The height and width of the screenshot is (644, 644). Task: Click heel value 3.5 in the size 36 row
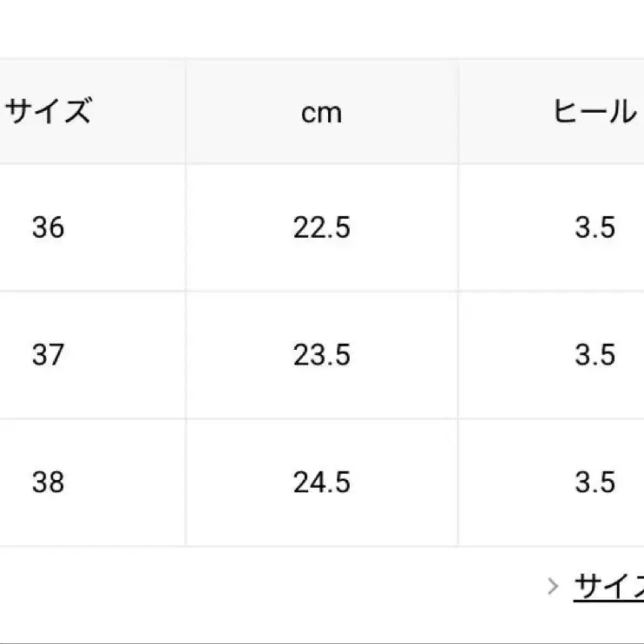click(x=595, y=227)
